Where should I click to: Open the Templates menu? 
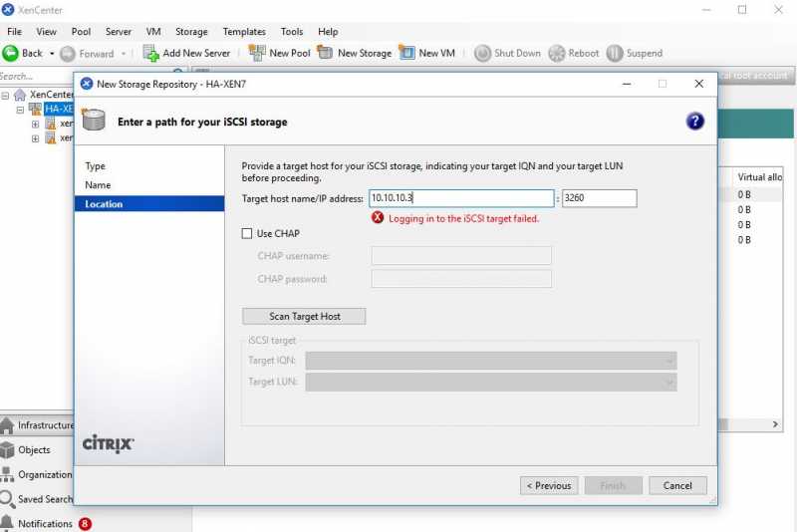point(244,32)
